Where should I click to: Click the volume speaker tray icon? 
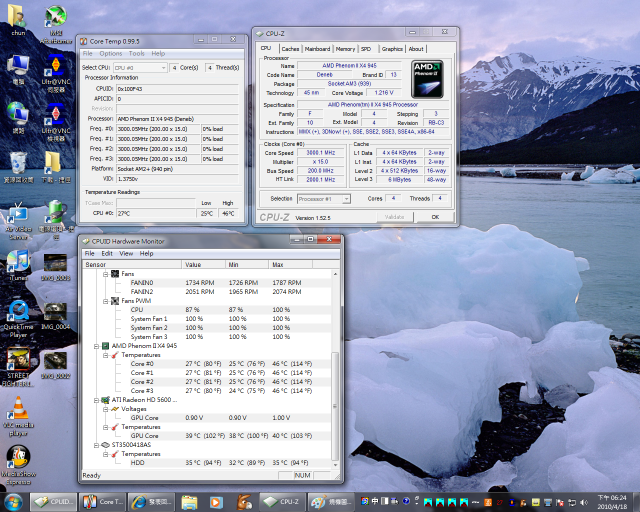click(x=584, y=502)
